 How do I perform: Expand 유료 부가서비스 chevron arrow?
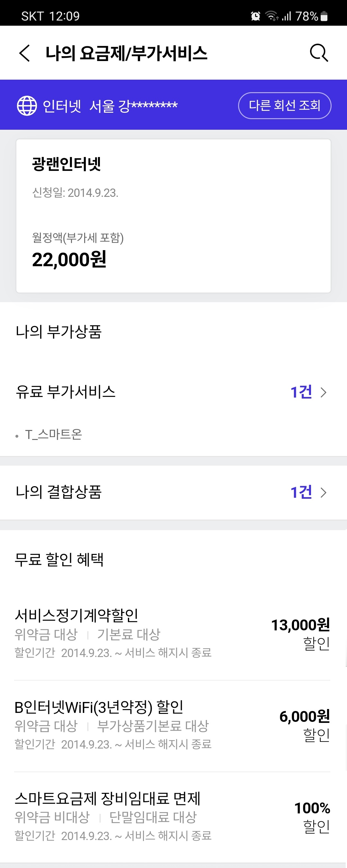pos(324,392)
